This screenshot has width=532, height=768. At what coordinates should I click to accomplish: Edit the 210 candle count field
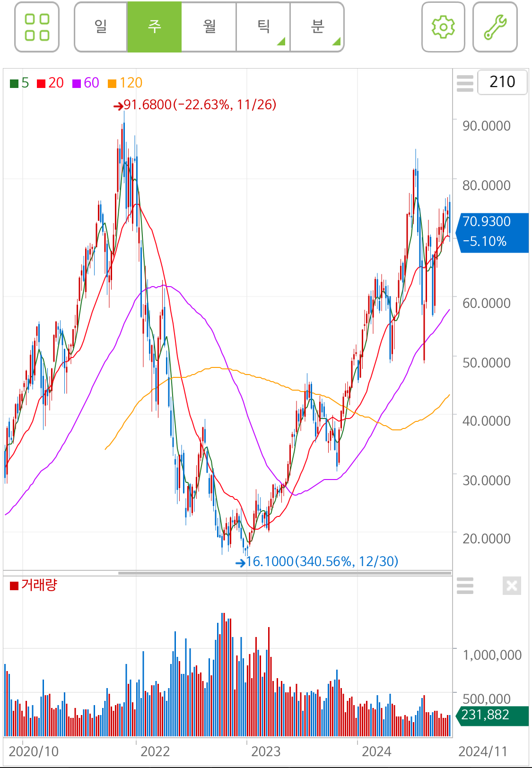[502, 82]
